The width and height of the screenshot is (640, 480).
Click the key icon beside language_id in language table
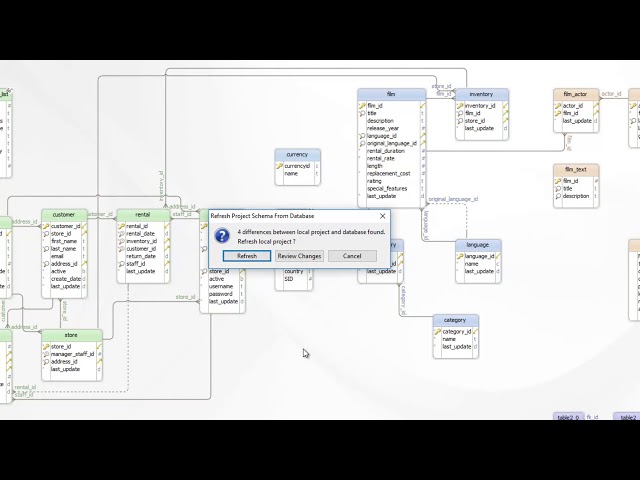point(460,256)
